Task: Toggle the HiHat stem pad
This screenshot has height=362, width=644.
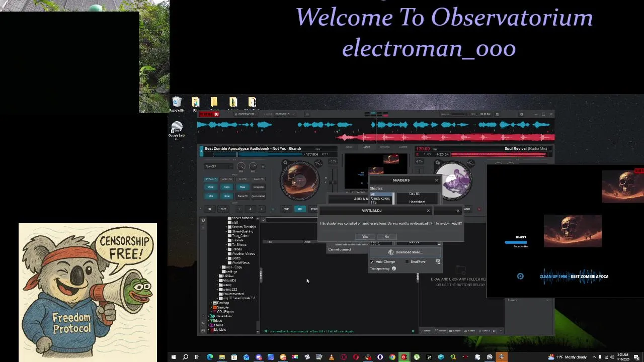Action: (226, 196)
